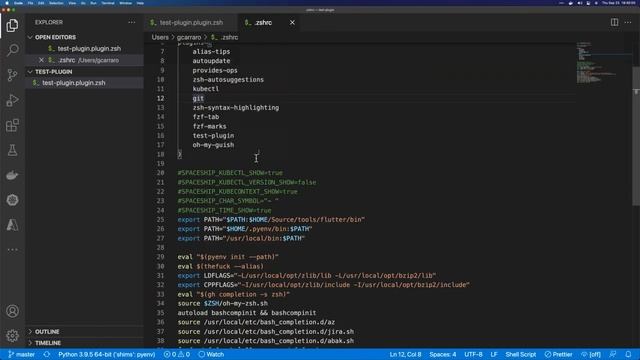This screenshot has width=640, height=360.
Task: Open the File menu
Action: [x=30, y=3]
